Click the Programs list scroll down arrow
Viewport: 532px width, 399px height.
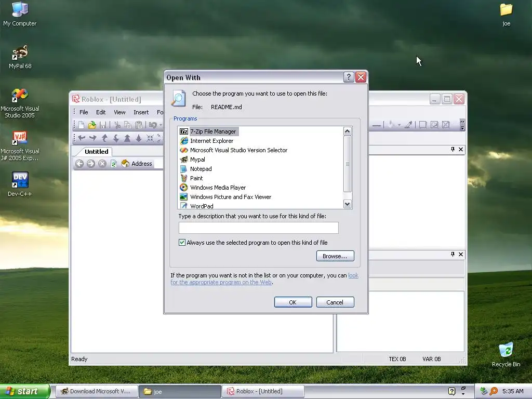pyautogui.click(x=348, y=204)
